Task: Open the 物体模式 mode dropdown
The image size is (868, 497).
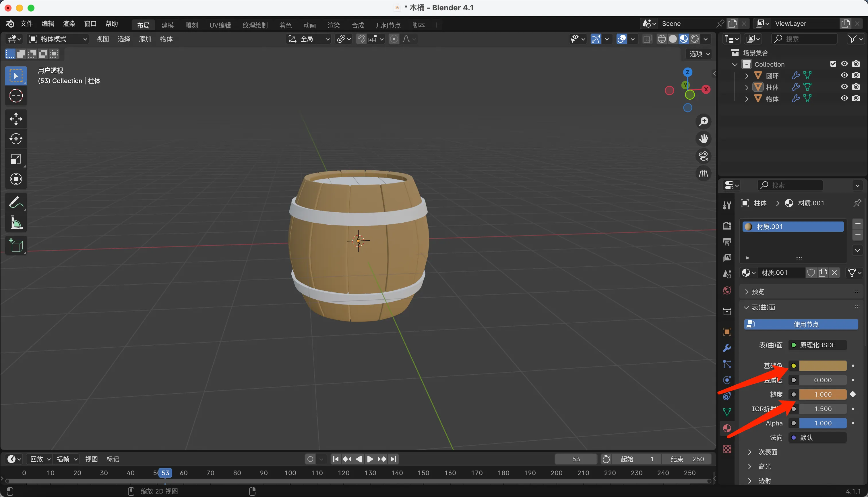Action: tap(58, 39)
